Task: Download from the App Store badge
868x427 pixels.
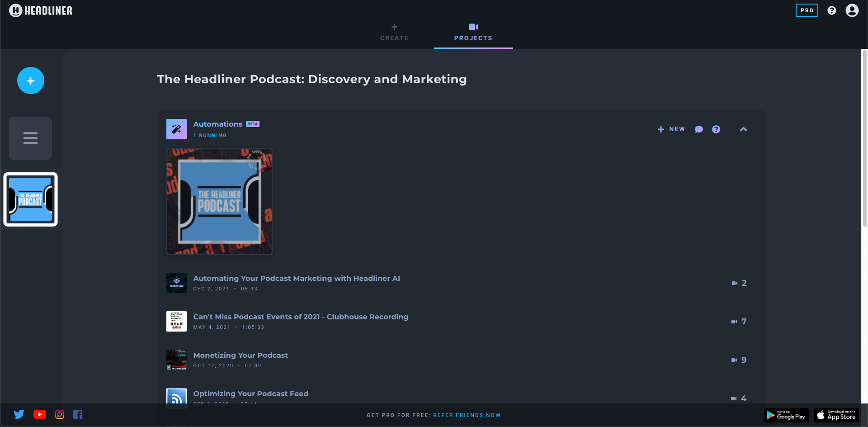Action: 836,415
